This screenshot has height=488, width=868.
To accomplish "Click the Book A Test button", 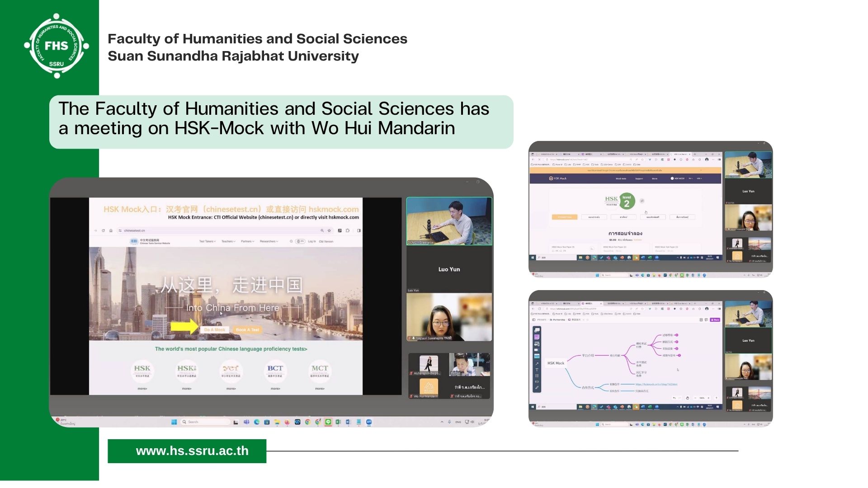I will [x=247, y=330].
